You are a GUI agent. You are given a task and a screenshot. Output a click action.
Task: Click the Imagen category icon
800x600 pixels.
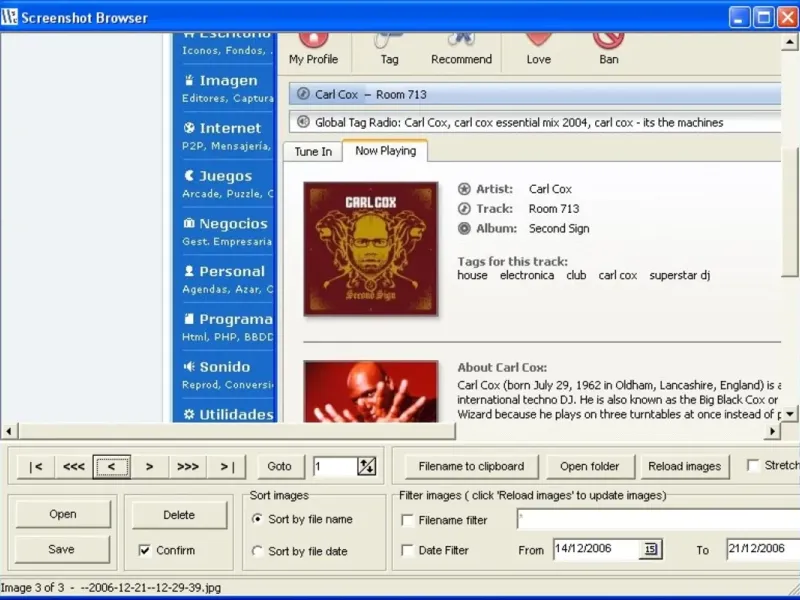pyautogui.click(x=189, y=81)
